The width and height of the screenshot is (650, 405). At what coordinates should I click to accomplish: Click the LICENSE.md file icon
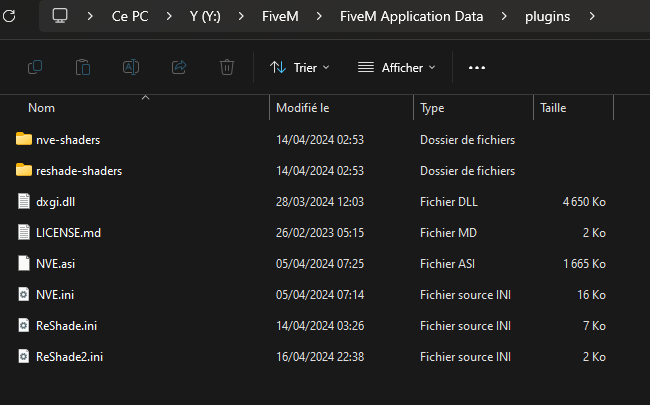(24, 232)
